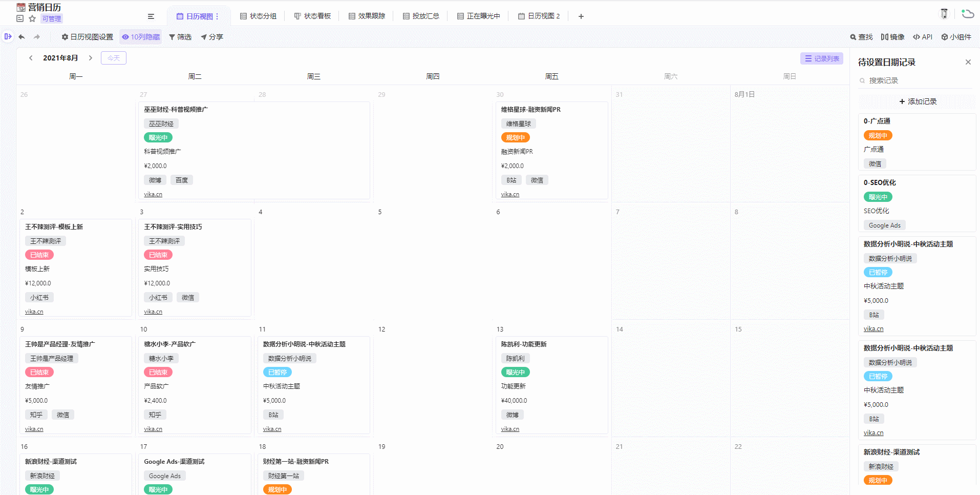Screen dimensions: 980x495
Task: Collapse the left sidebar panel icon
Action: point(8,37)
